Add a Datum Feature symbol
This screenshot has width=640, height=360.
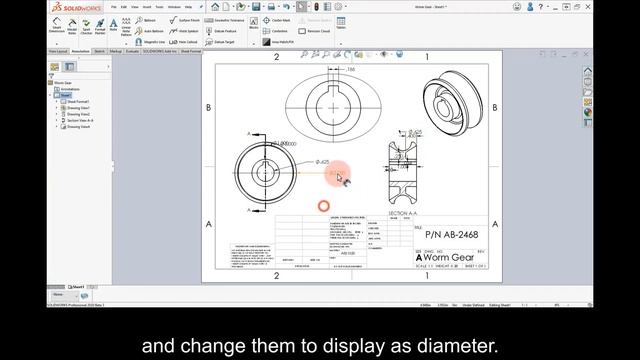pyautogui.click(x=221, y=31)
